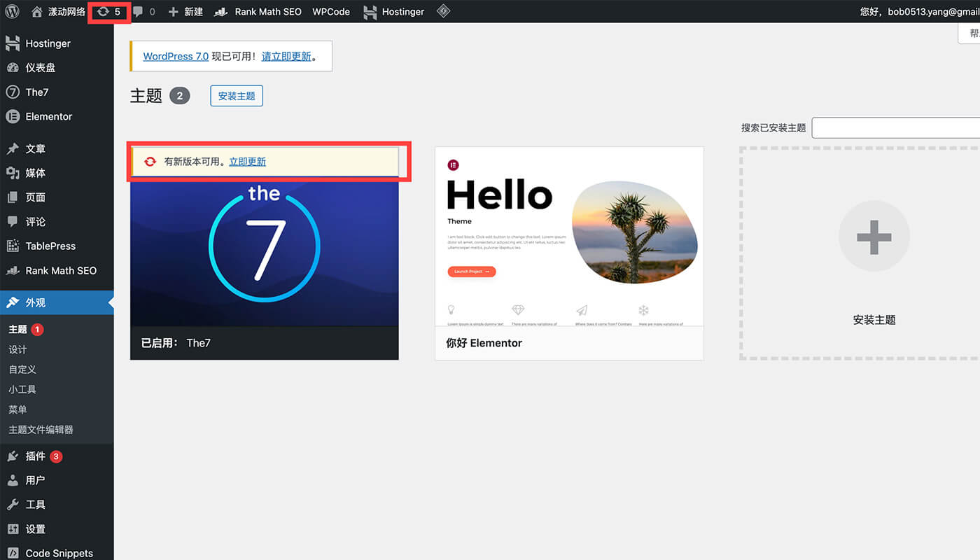
Task: Click the Hostinger logo in admin bar
Action: [x=370, y=11]
